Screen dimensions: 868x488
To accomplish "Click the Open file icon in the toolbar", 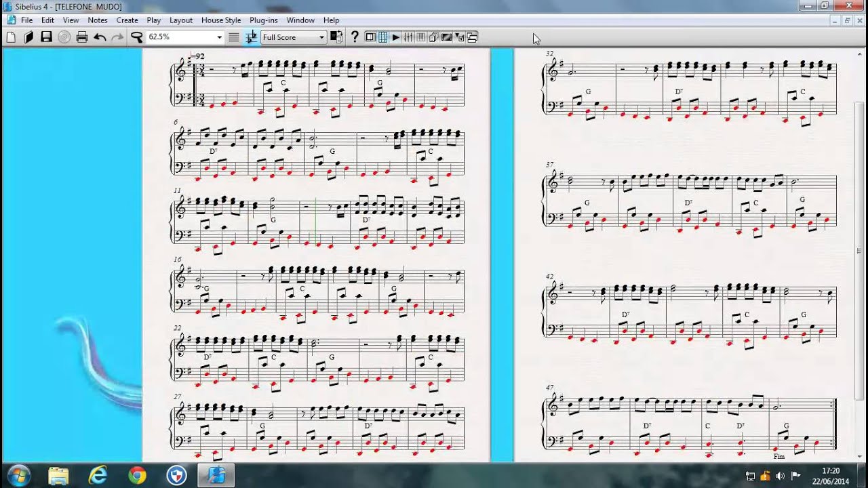I will pyautogui.click(x=28, y=37).
